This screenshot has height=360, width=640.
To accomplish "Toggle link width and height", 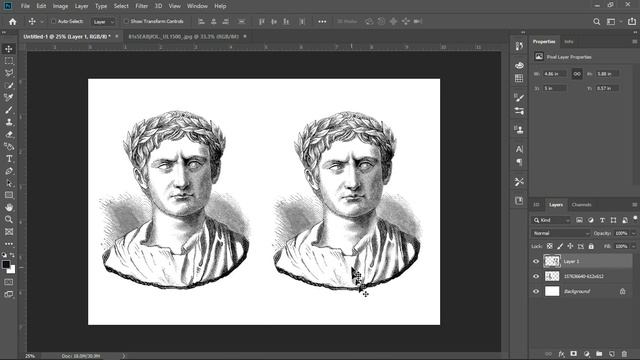I will point(577,74).
